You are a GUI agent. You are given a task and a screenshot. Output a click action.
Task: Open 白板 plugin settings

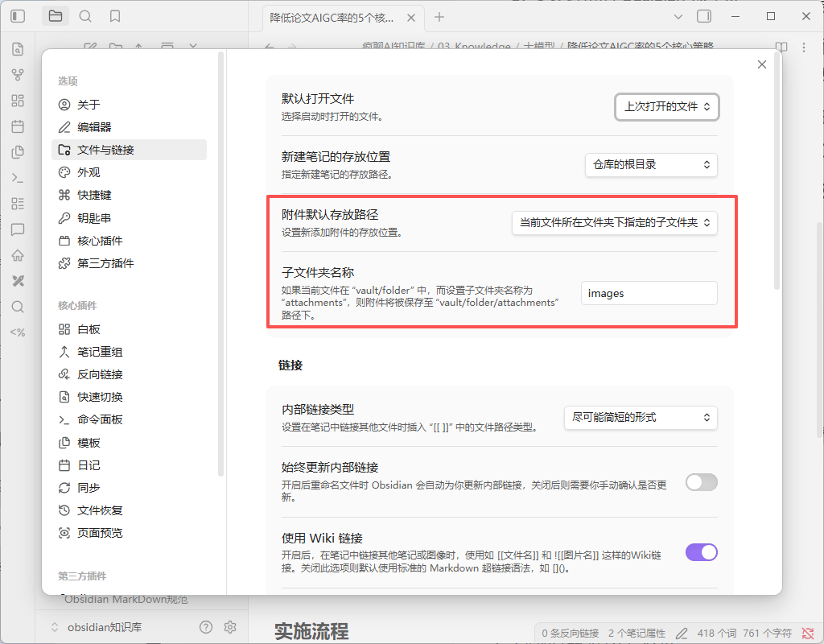pos(130,329)
